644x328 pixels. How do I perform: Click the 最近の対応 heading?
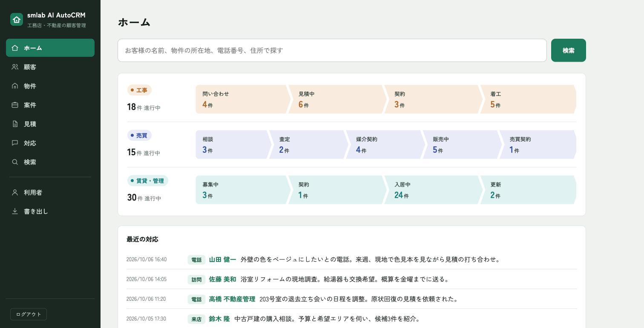coord(142,240)
